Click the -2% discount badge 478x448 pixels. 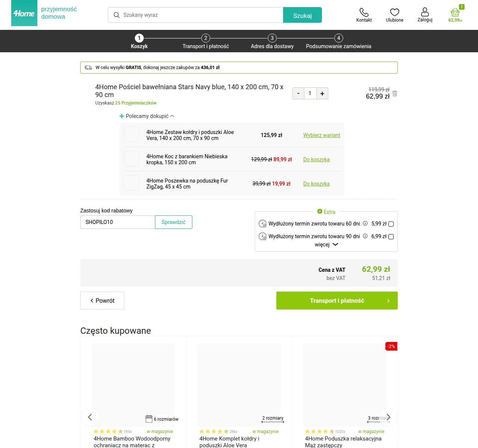pyautogui.click(x=391, y=346)
